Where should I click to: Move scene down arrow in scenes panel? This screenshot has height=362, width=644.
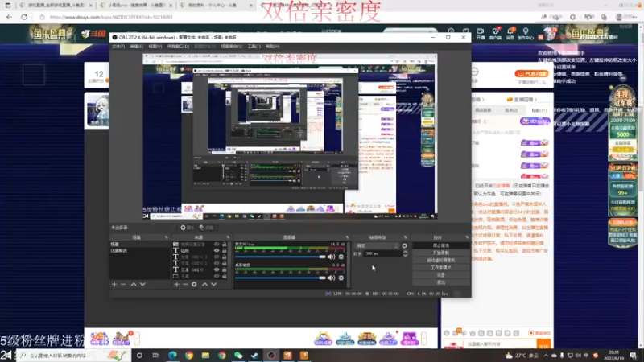pos(142,284)
